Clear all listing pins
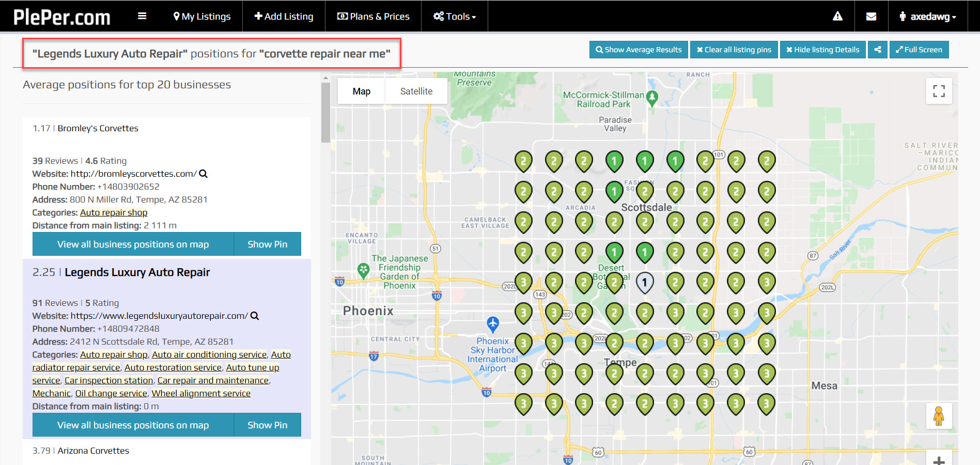Viewport: 980px width, 465px height. click(x=734, y=50)
